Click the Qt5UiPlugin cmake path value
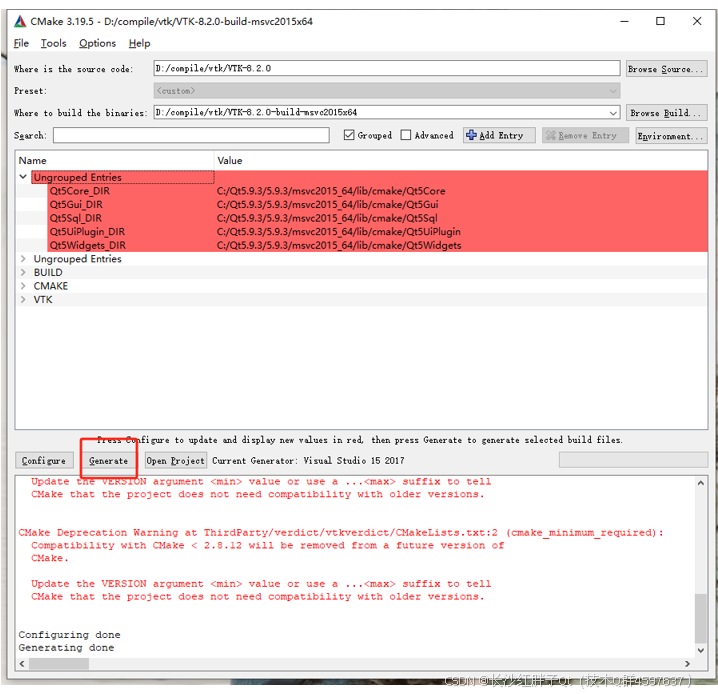The image size is (718, 694). (339, 232)
